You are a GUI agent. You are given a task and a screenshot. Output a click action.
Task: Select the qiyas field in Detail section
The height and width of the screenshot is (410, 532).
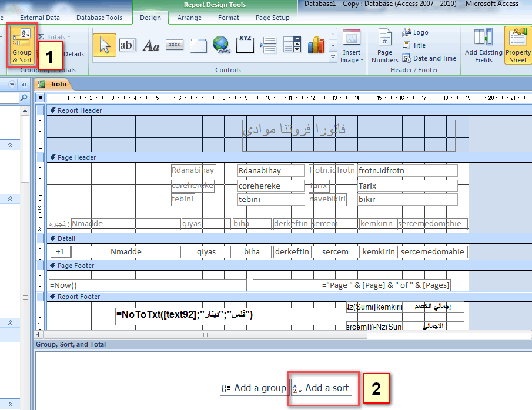(x=206, y=252)
